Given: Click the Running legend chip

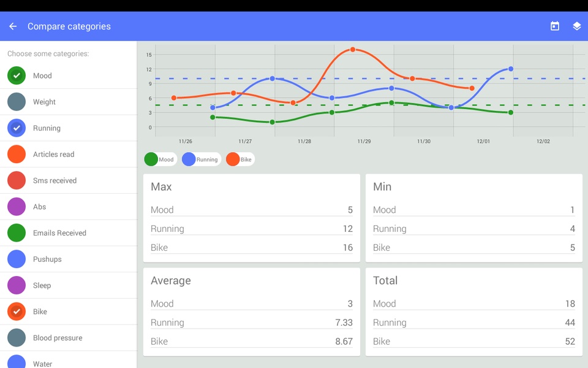Looking at the screenshot, I should (x=202, y=159).
